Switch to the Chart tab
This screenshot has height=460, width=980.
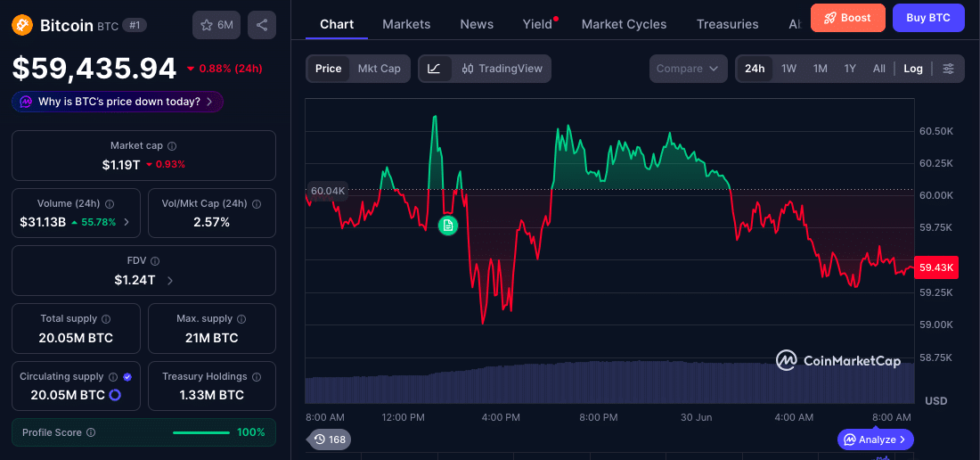[x=337, y=24]
